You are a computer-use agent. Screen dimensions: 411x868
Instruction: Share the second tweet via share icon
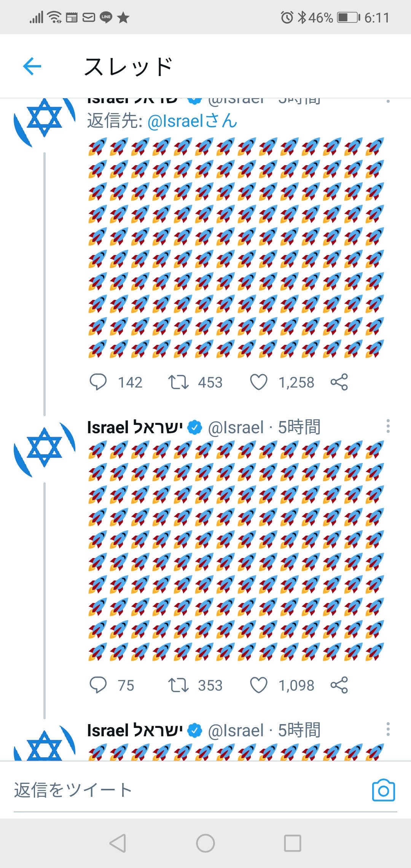coord(339,685)
